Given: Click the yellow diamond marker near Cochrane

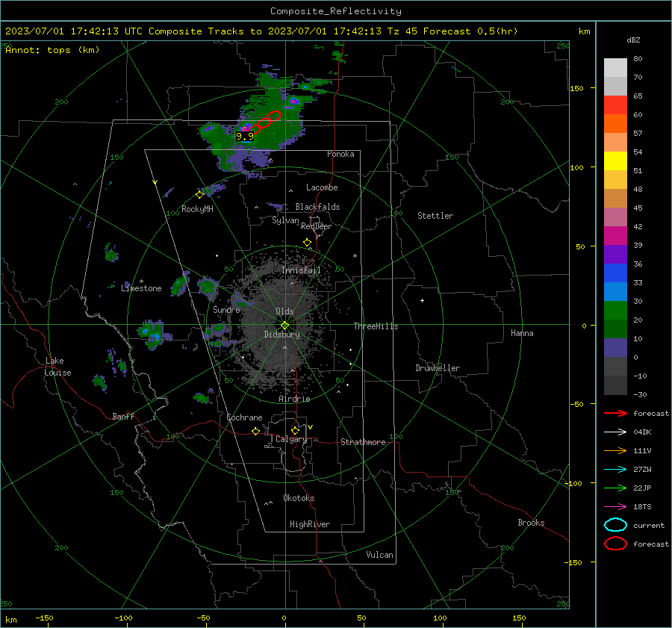Looking at the screenshot, I should [255, 431].
